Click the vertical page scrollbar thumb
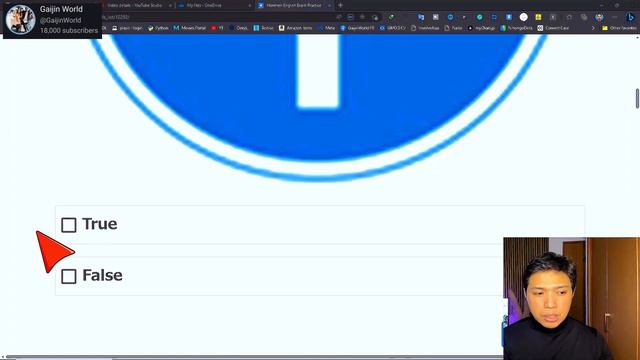This screenshot has height=360, width=640. (x=637, y=98)
